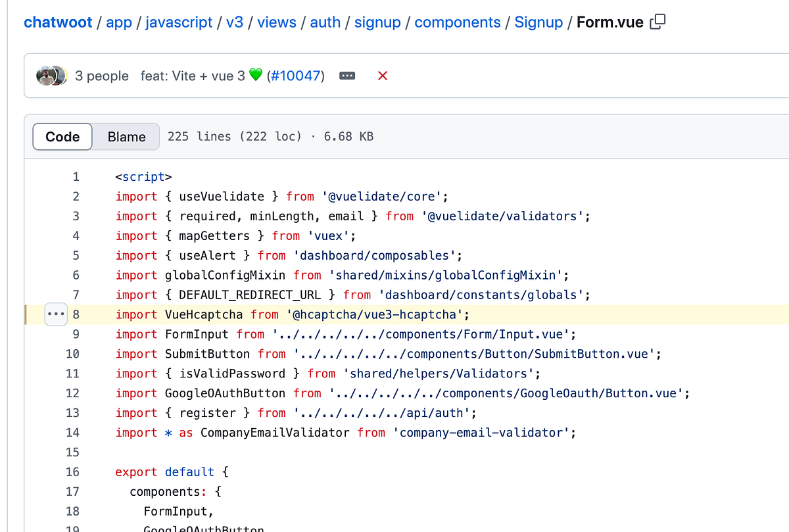
Task: Navigate to the components directory
Action: point(458,22)
